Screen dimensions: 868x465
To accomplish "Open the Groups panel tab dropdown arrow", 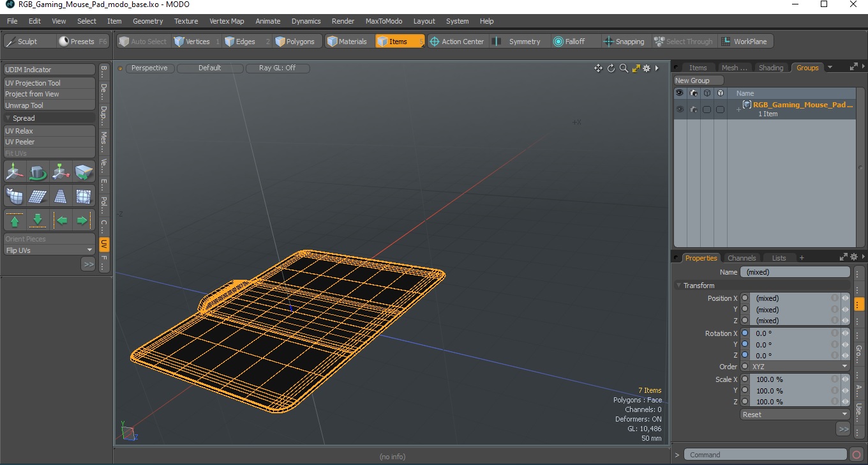I will [830, 68].
